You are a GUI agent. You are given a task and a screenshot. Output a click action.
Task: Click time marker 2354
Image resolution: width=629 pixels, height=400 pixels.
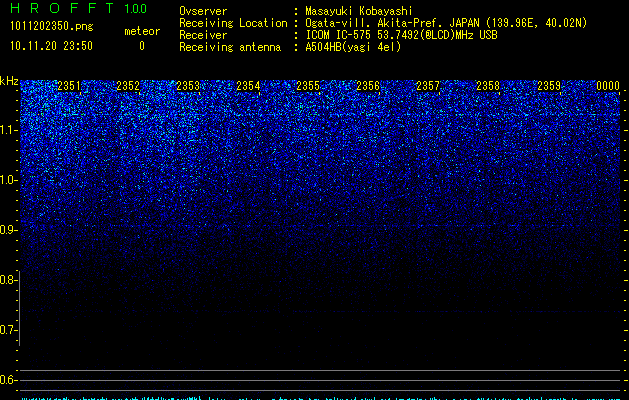tap(248, 86)
